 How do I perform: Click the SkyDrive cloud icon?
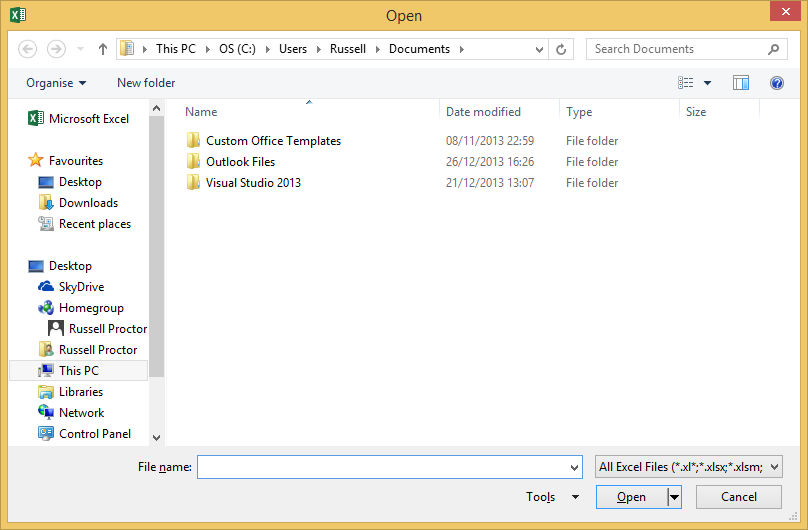point(46,286)
